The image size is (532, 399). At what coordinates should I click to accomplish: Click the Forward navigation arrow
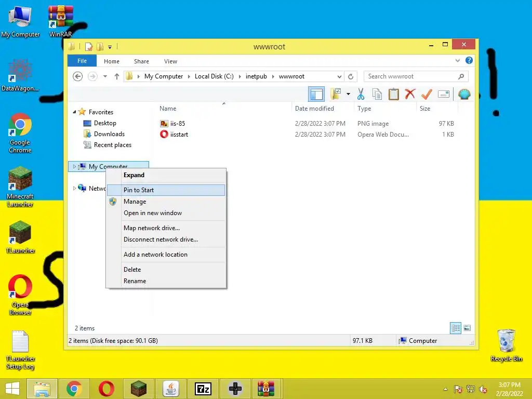[x=92, y=76]
